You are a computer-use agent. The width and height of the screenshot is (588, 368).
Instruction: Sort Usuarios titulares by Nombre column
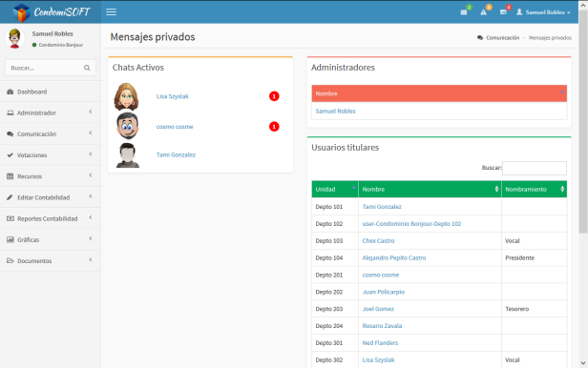430,189
